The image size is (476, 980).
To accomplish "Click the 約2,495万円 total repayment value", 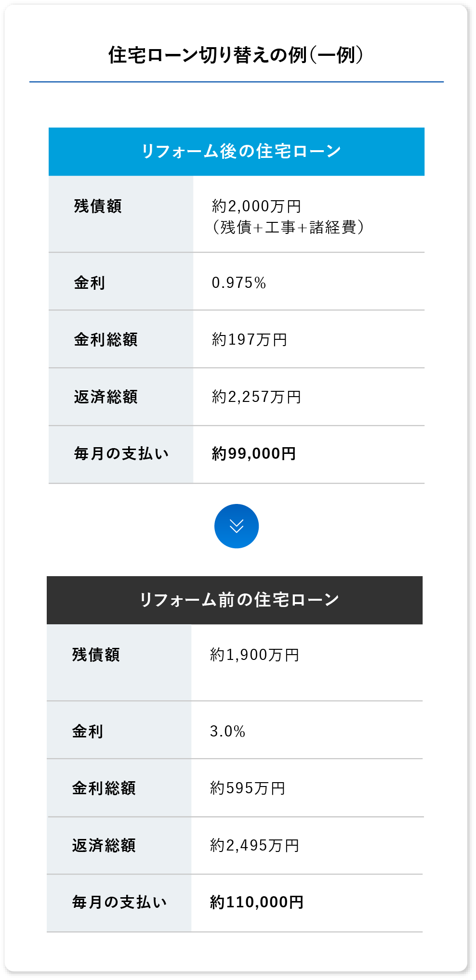I will coord(254,845).
